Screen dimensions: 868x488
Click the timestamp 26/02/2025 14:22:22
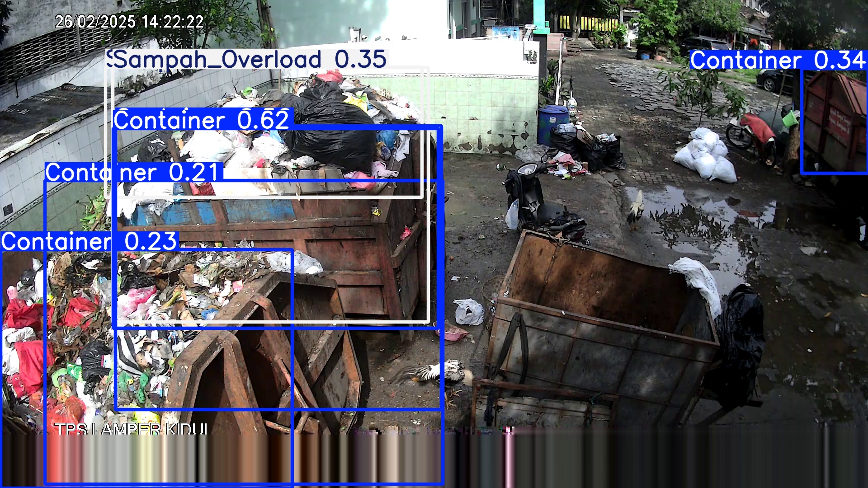129,21
